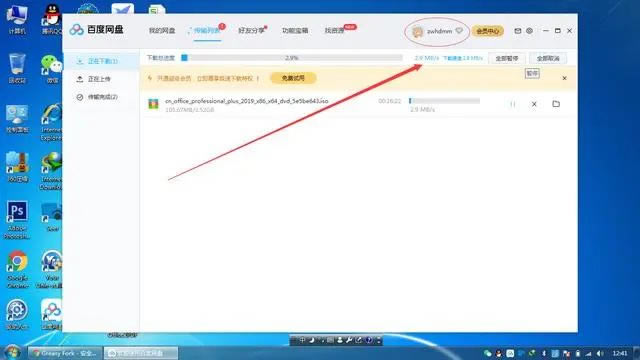Switch to 我的网盘 tab
The width and height of the screenshot is (640, 360).
(162, 31)
